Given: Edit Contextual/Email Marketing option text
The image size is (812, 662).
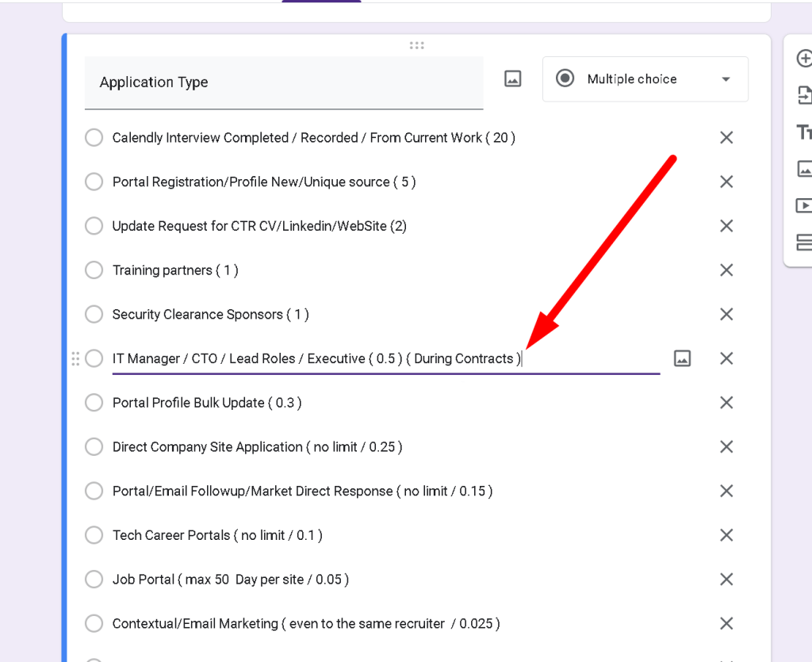Looking at the screenshot, I should coord(306,623).
